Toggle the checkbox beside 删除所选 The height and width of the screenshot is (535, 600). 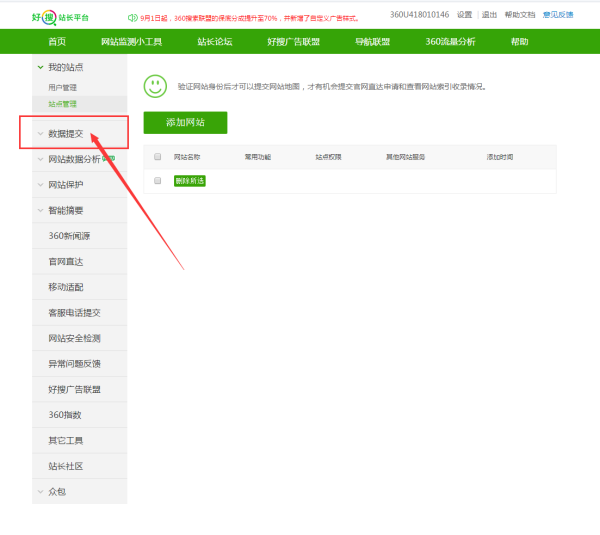click(x=157, y=180)
